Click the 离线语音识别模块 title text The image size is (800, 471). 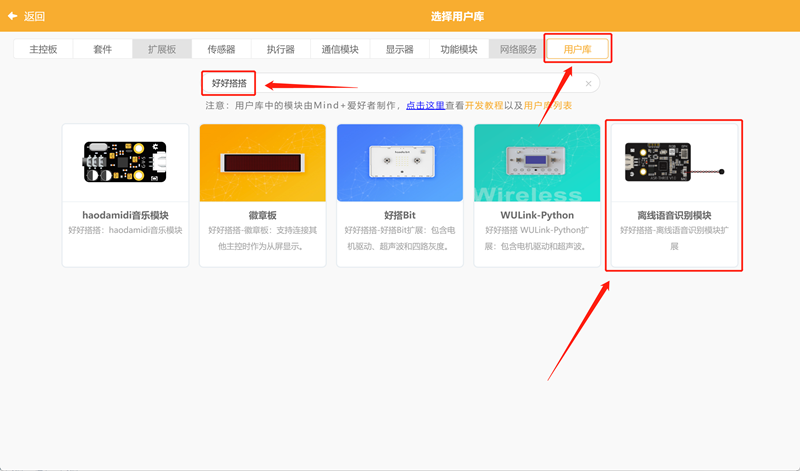[x=674, y=215]
